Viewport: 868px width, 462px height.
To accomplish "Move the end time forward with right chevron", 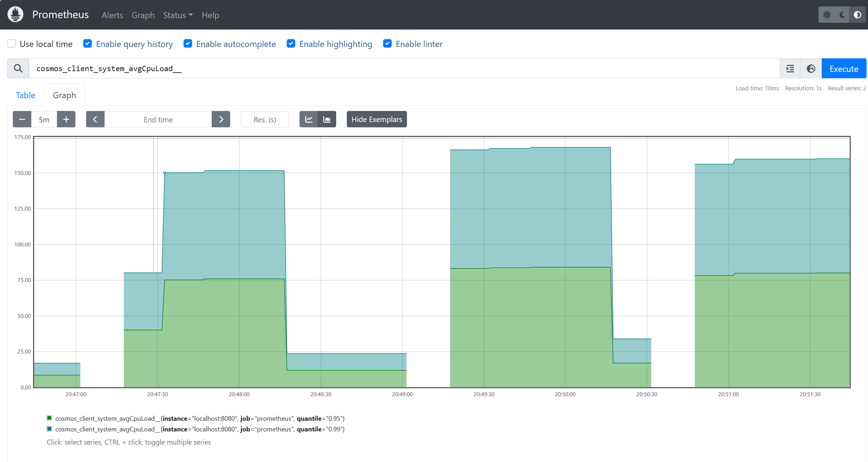I will (221, 120).
